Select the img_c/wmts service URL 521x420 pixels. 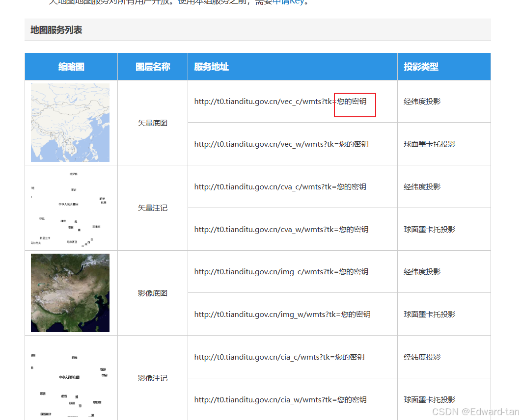pyautogui.click(x=281, y=272)
